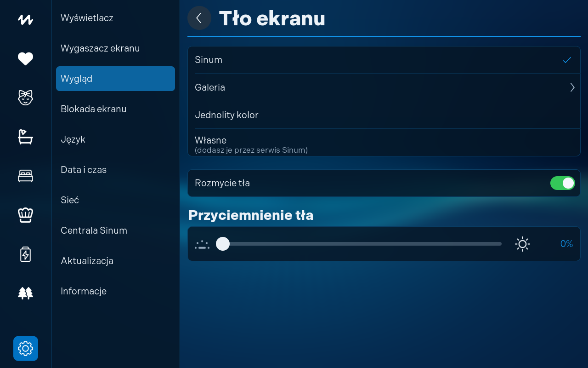Toggle the Rozmycie tła switch

(x=563, y=183)
